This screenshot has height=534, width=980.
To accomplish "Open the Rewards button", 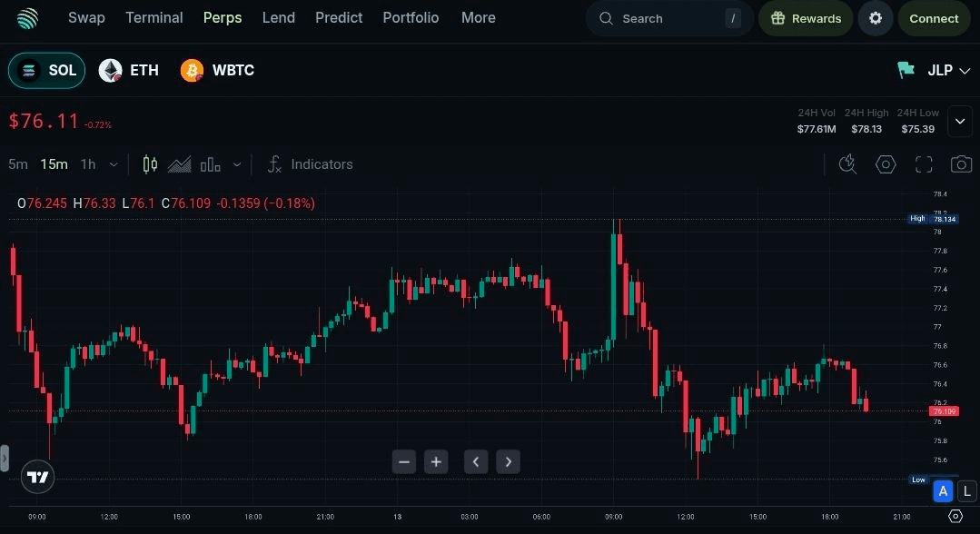I will tap(806, 18).
